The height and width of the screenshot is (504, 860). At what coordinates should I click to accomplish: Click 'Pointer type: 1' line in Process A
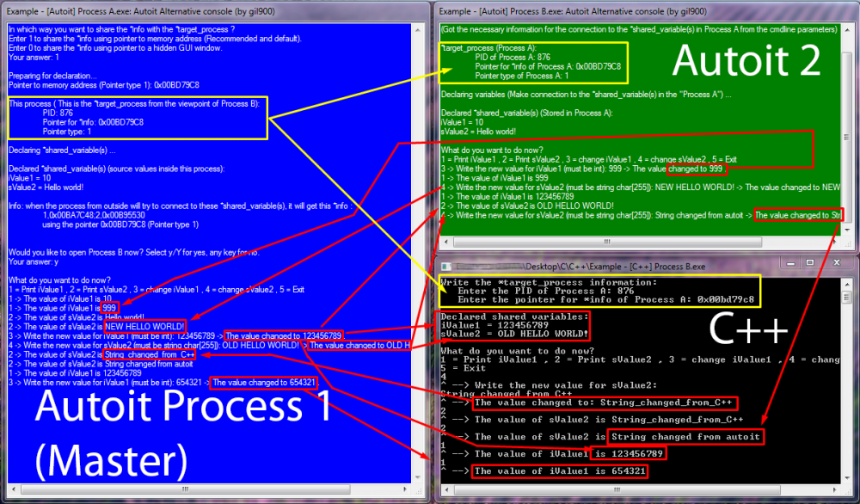pyautogui.click(x=67, y=132)
